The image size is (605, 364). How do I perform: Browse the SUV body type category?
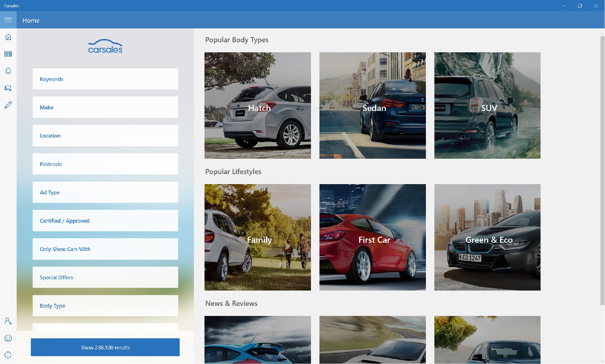coord(487,106)
